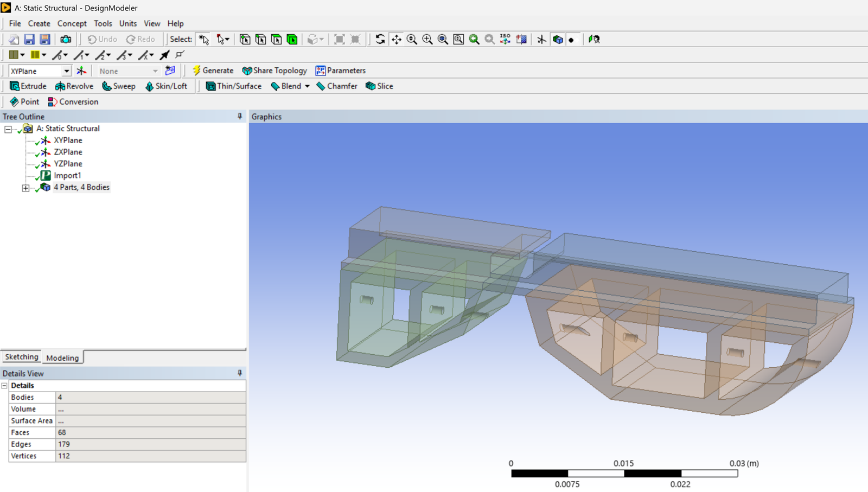Open the Concept menu
This screenshot has width=868, height=492.
click(x=72, y=23)
